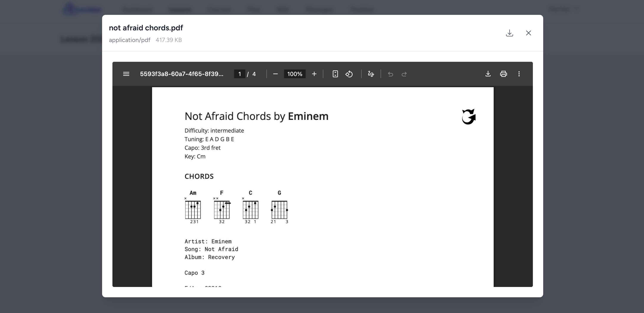Screen dimensions: 644x313
Task: Open the print dialog for the document
Action: click(x=503, y=74)
